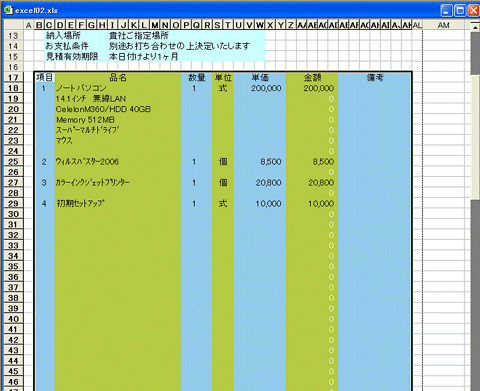Screen dimensions: 480x391
Task: Select the column Z header
Action: [x=291, y=25]
